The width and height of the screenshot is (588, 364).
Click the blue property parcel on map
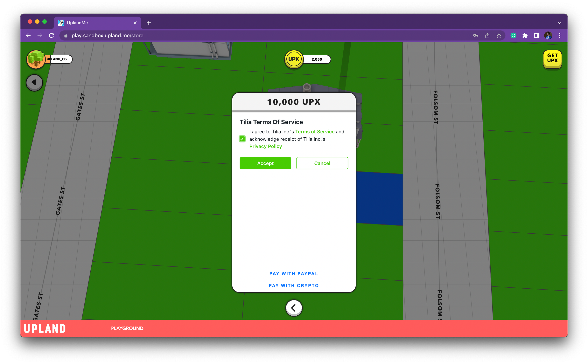pyautogui.click(x=379, y=199)
